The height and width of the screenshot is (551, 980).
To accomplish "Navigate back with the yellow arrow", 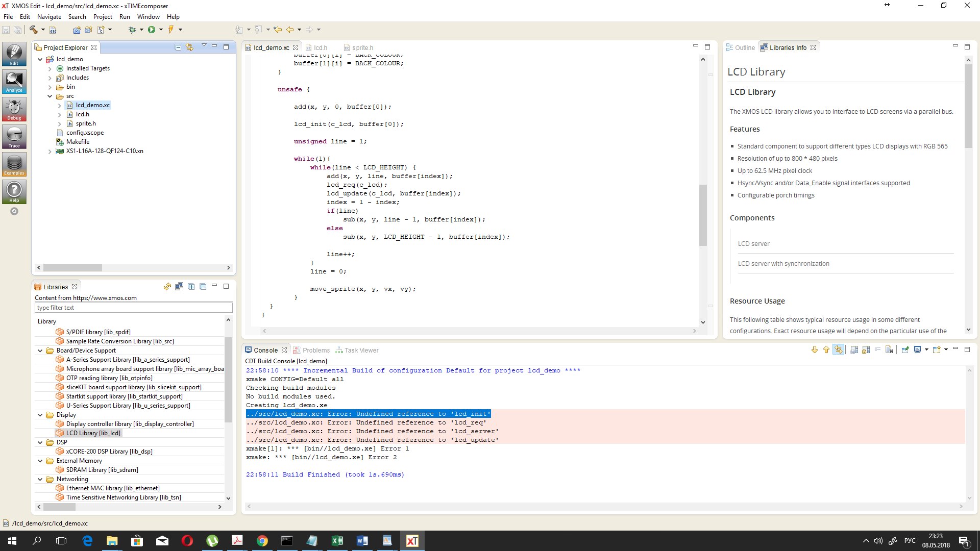I will coord(290,30).
